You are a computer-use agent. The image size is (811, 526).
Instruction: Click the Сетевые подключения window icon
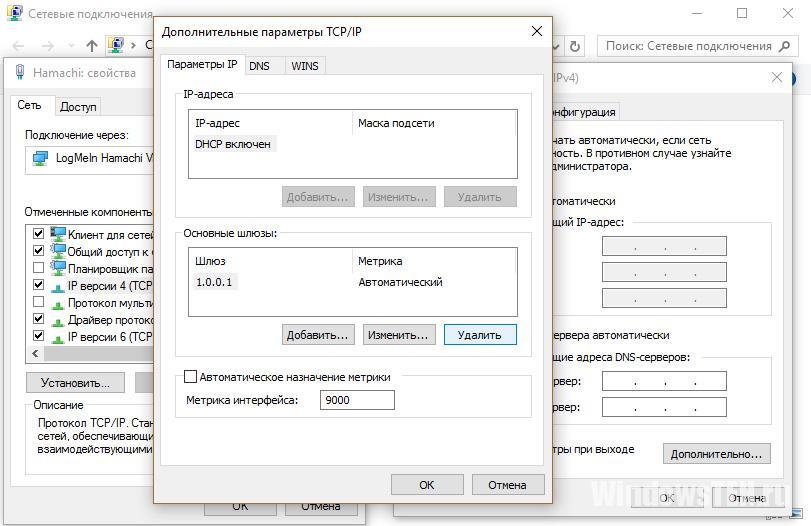[x=14, y=13]
